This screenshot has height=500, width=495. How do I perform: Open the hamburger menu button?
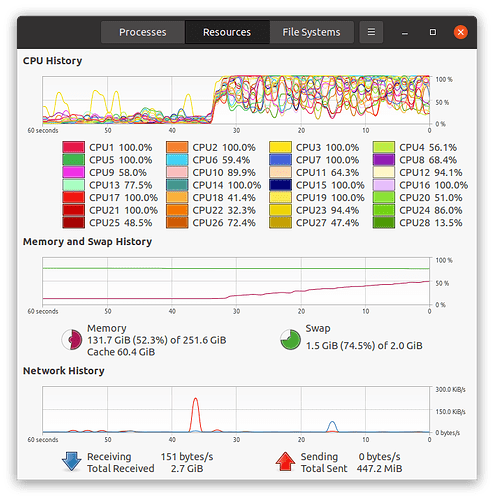371,32
